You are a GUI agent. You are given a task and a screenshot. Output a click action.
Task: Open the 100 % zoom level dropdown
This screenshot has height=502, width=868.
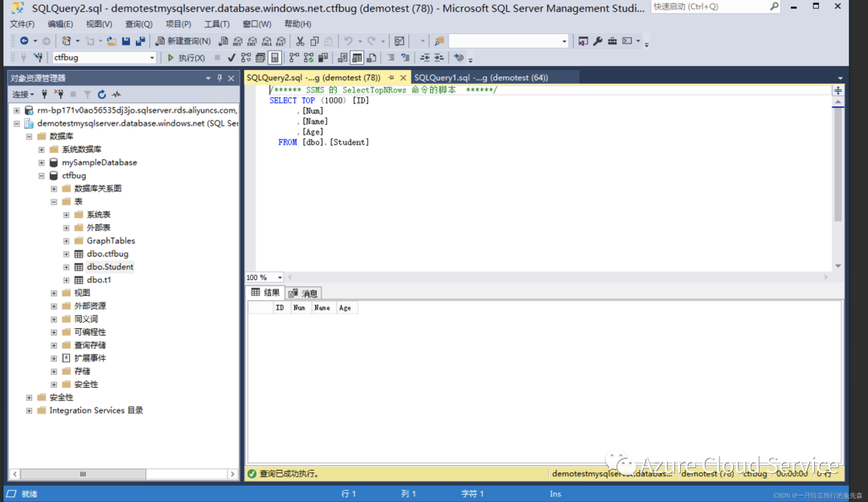point(280,278)
